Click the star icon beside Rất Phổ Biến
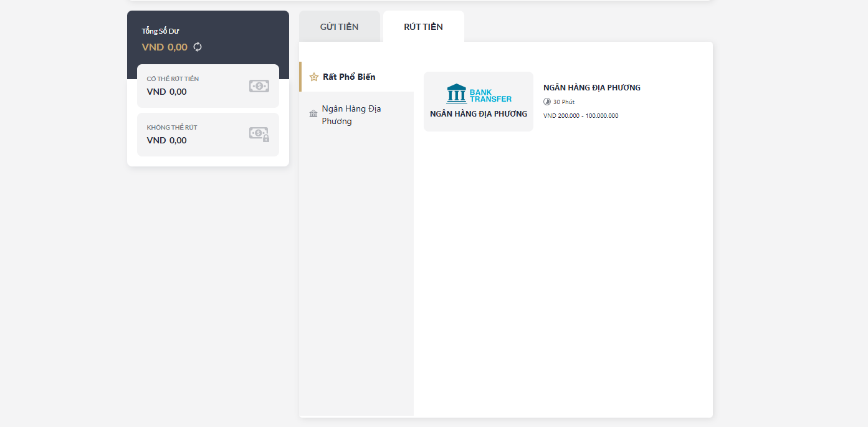The width and height of the screenshot is (868, 427). [x=314, y=77]
